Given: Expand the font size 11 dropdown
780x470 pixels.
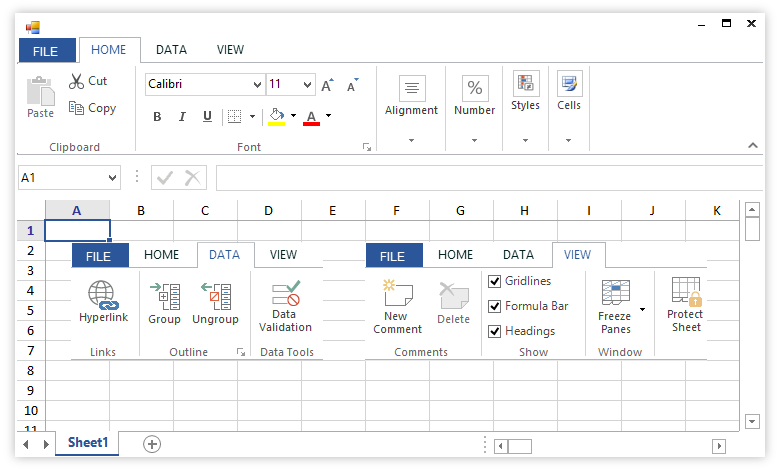Looking at the screenshot, I should pyautogui.click(x=306, y=85).
